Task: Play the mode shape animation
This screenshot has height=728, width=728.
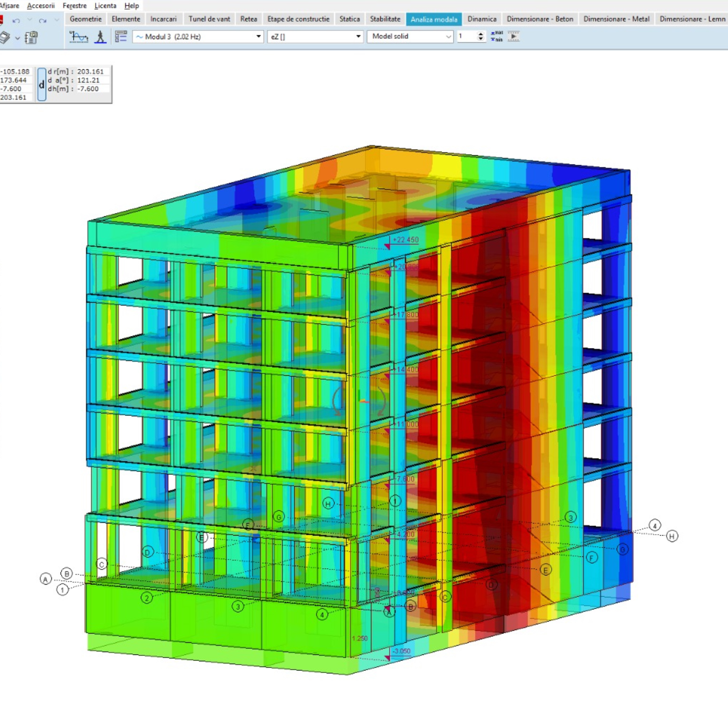Action: point(513,36)
